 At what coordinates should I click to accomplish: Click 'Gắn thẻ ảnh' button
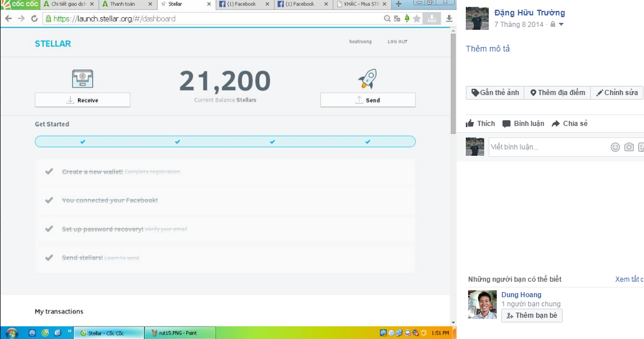click(x=495, y=93)
